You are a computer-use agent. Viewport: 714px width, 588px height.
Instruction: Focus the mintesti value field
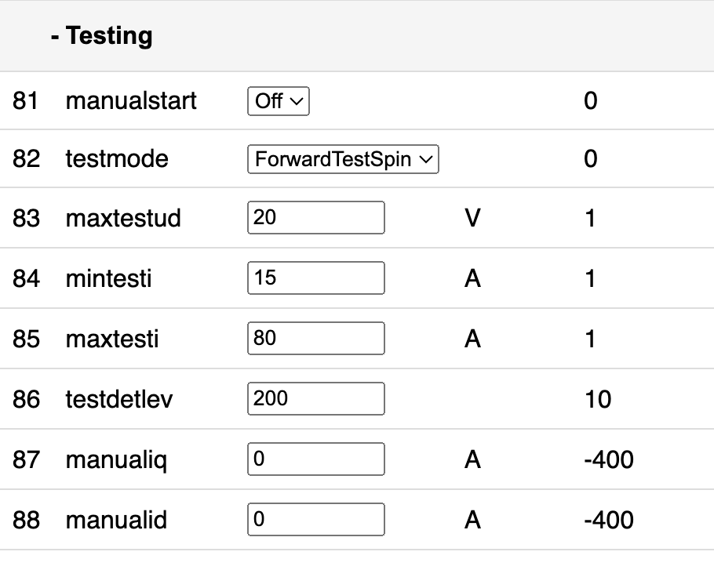pos(316,278)
